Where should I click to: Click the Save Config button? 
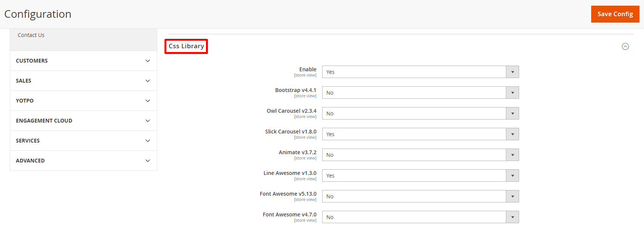tap(615, 14)
